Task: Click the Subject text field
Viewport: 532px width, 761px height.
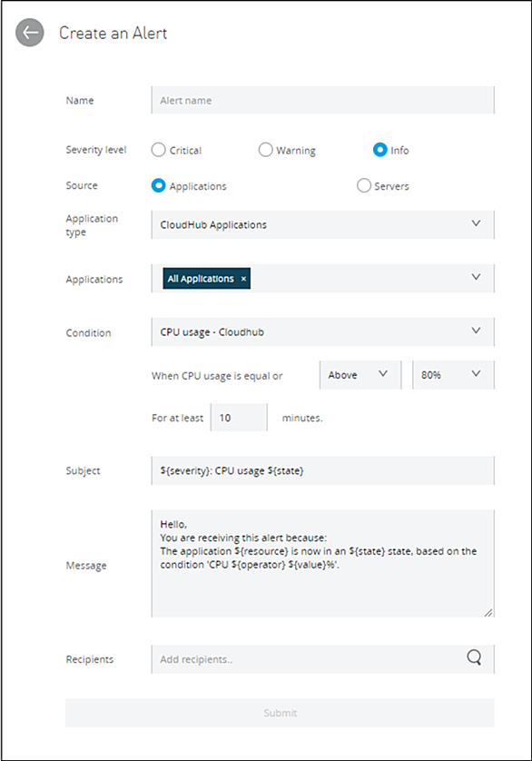Action: [323, 470]
